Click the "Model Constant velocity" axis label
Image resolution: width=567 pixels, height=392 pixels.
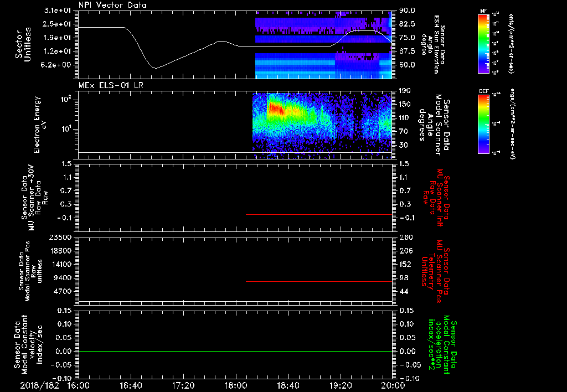pyautogui.click(x=28, y=343)
